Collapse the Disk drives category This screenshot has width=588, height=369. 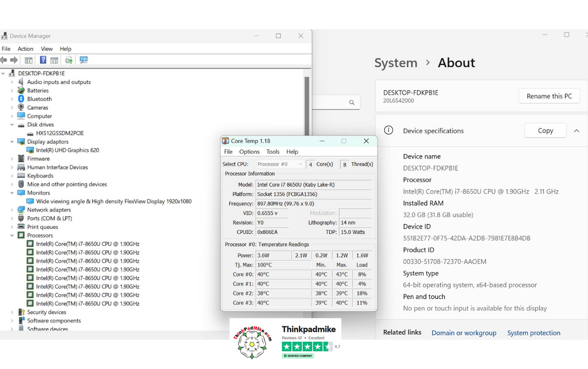pyautogui.click(x=12, y=125)
